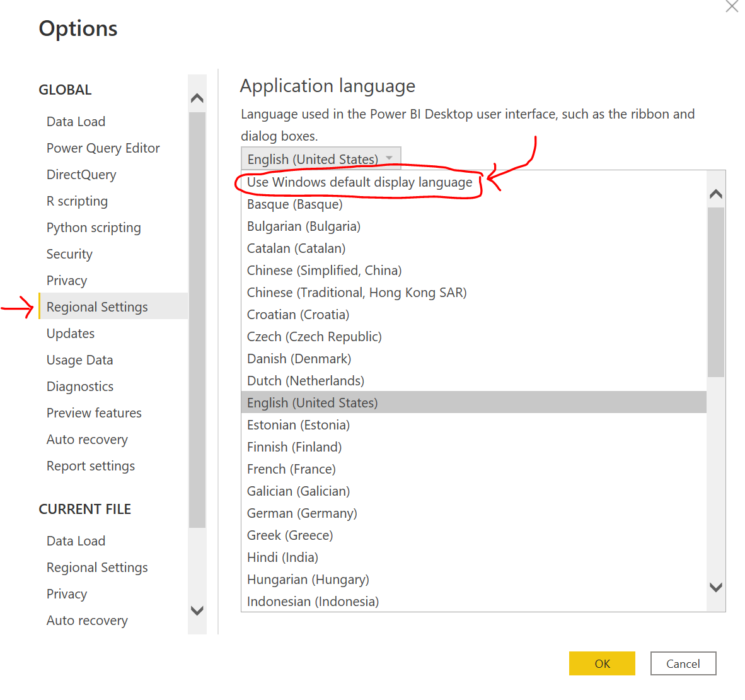
Task: Click the language list scrollbar thumb
Action: pos(716,293)
